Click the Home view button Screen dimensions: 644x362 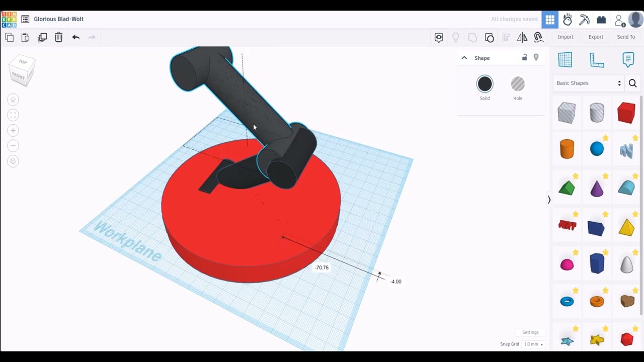[13, 100]
